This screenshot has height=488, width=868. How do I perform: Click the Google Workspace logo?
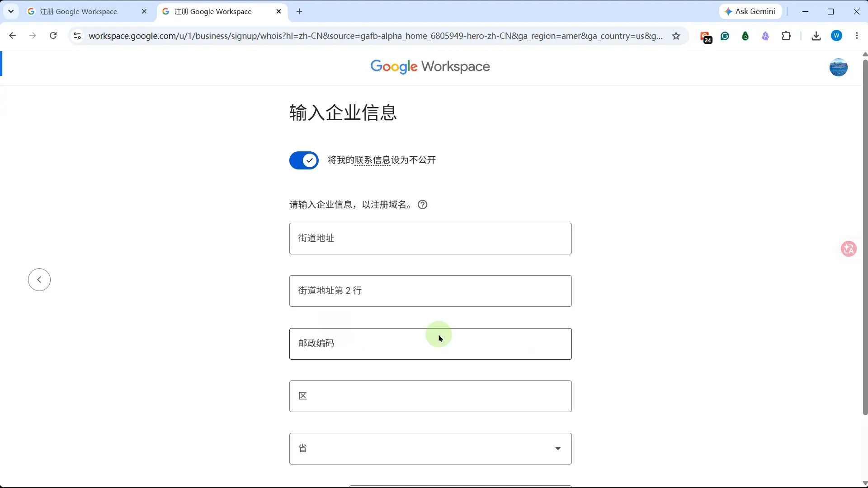click(x=430, y=67)
